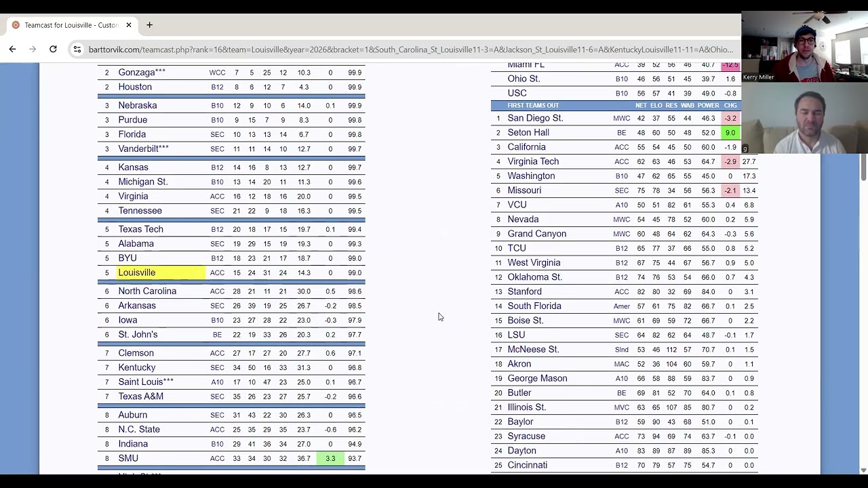Open the Purdue team link
This screenshot has width=868, height=488.
[133, 120]
